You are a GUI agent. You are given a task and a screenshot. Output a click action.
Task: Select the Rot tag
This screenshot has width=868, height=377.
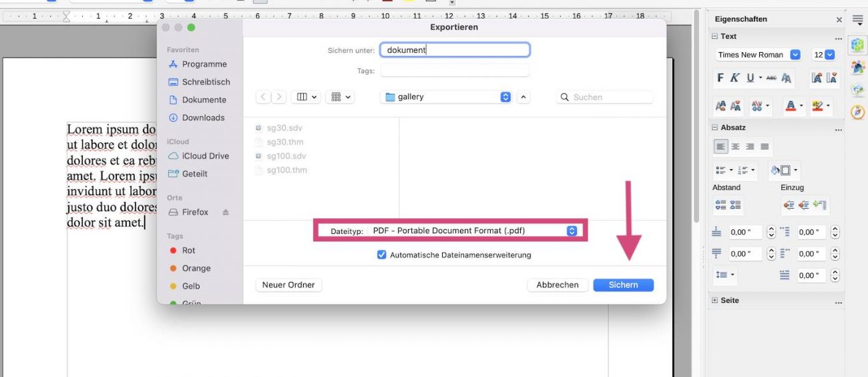tap(182, 251)
